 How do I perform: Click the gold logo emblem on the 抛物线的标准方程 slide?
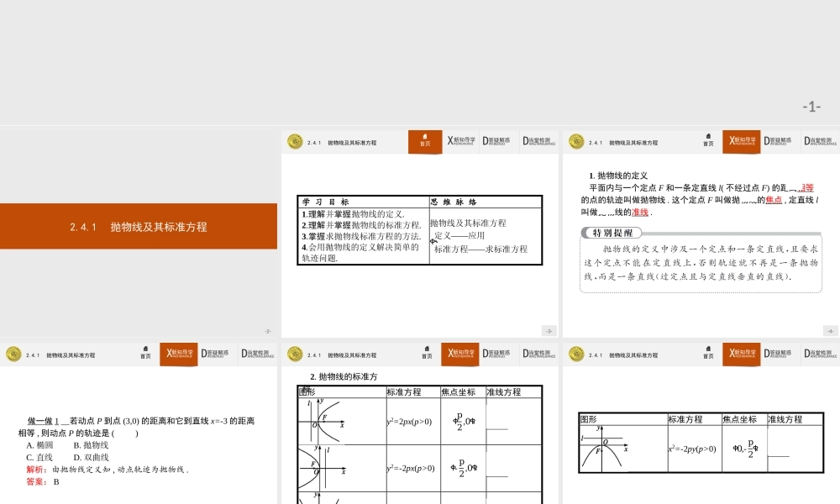pos(295,354)
